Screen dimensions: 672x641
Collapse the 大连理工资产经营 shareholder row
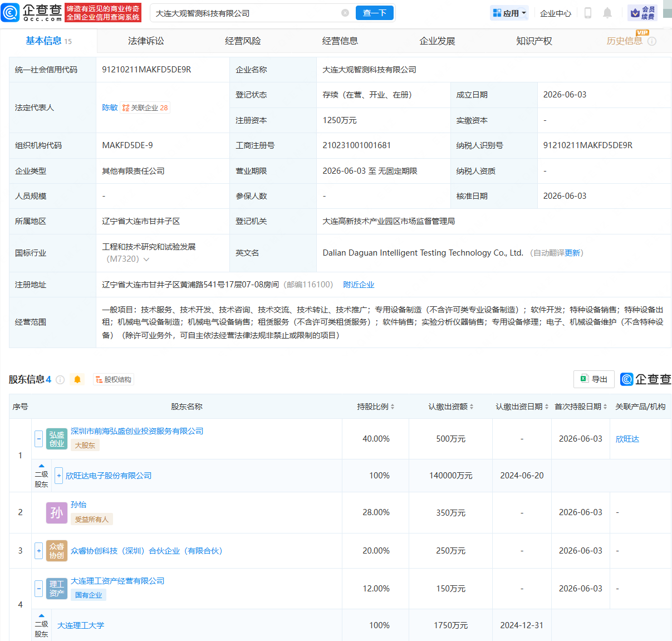coord(38,588)
